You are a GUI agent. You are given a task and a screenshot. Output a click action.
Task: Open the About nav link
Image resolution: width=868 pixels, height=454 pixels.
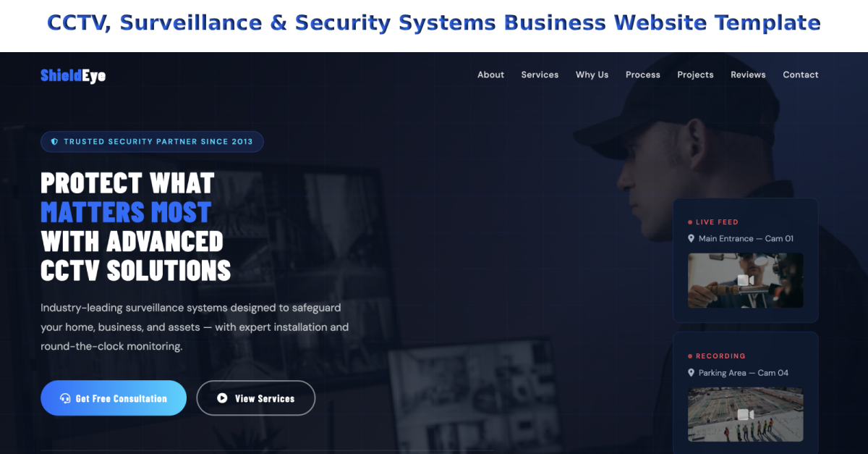(490, 75)
